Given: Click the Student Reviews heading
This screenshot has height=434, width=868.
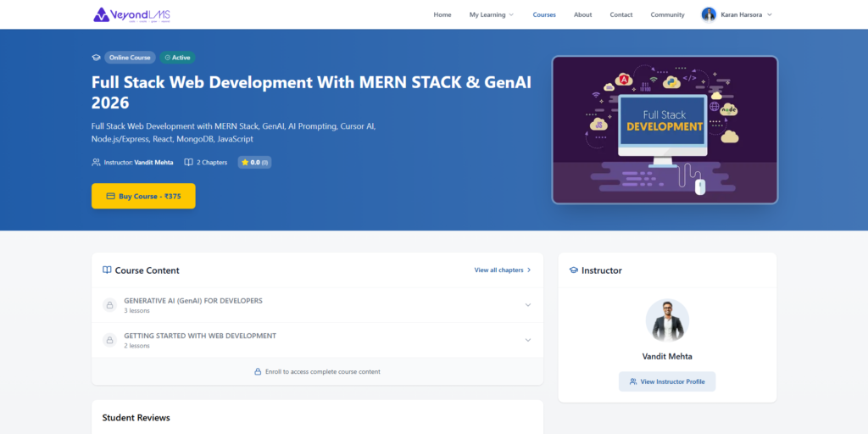Looking at the screenshot, I should (136, 417).
